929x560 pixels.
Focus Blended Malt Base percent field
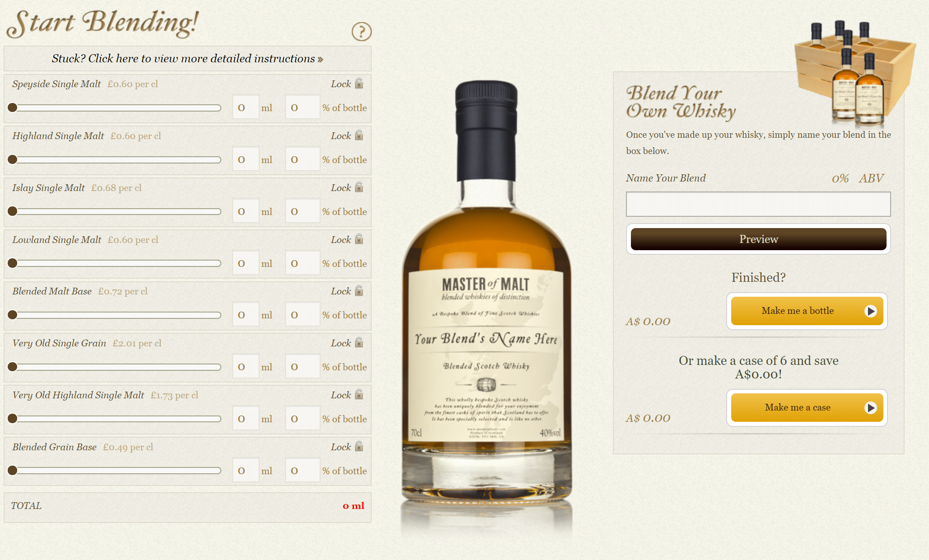click(x=303, y=314)
